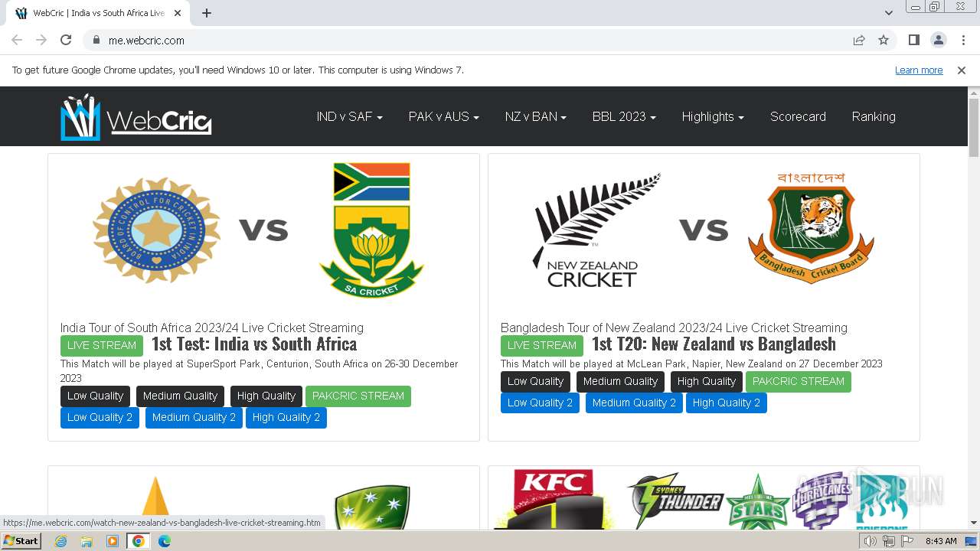Click the India cricket board logo
The image size is (980, 551).
pyautogui.click(x=157, y=230)
